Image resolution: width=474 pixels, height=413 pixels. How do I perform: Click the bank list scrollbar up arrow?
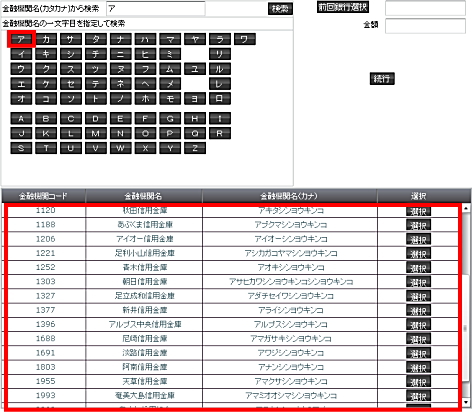pyautogui.click(x=466, y=208)
